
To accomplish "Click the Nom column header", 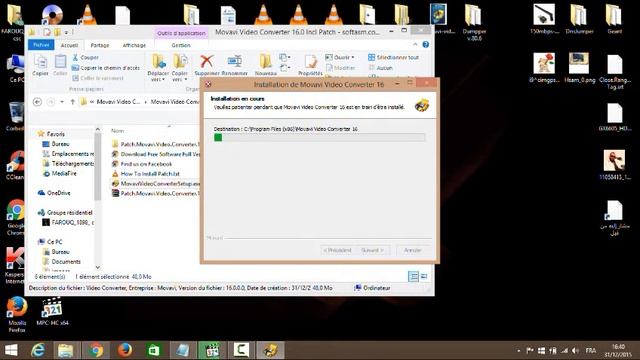I will tap(118, 131).
